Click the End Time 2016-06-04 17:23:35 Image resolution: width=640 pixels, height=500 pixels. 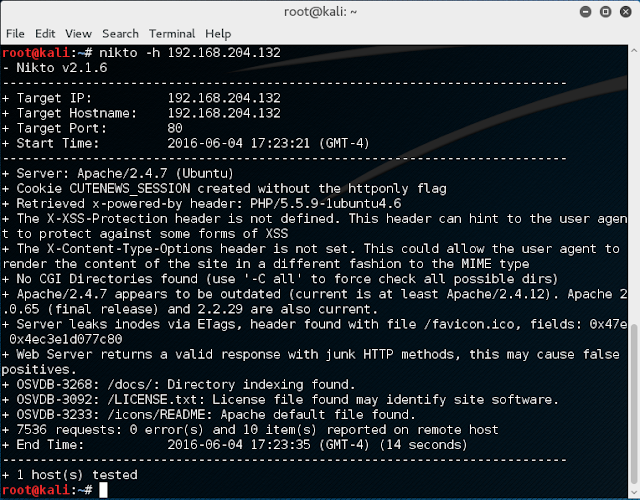(239, 445)
